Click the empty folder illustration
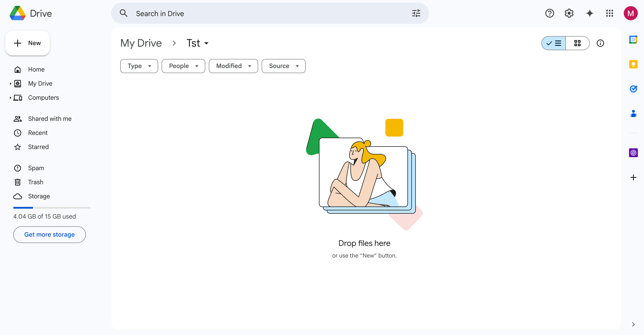Image resolution: width=644 pixels, height=335 pixels. 364,174
